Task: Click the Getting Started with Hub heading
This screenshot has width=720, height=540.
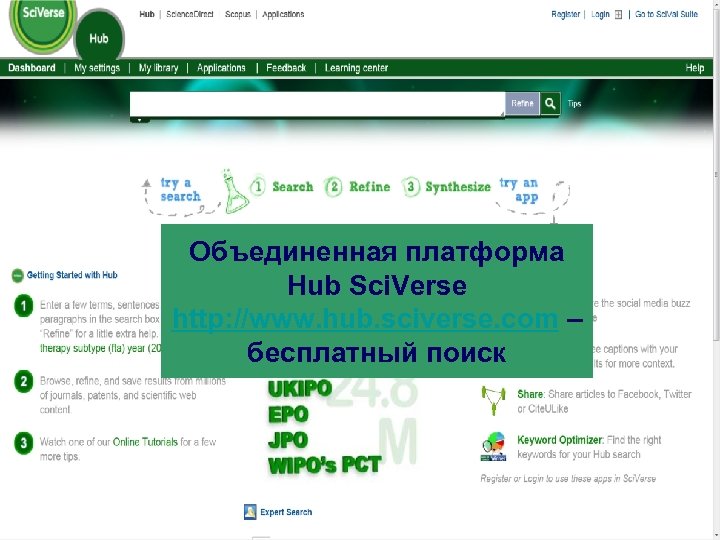Action: coord(72,275)
